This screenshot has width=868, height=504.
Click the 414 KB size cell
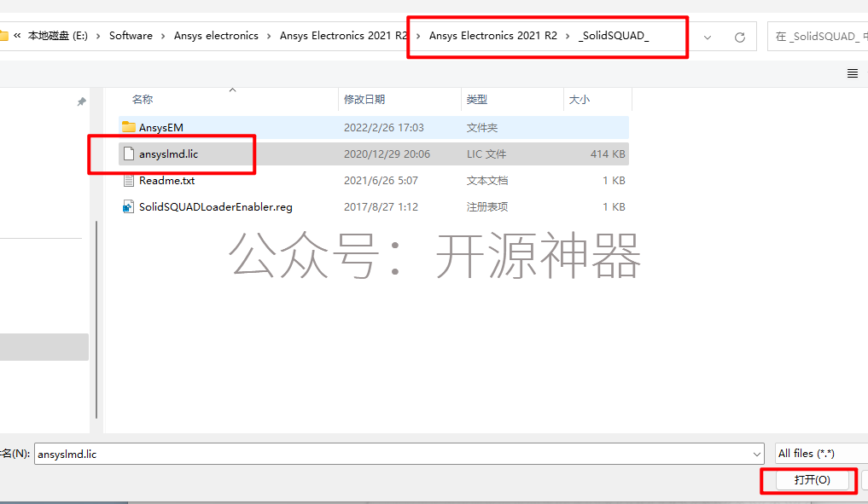(x=608, y=154)
